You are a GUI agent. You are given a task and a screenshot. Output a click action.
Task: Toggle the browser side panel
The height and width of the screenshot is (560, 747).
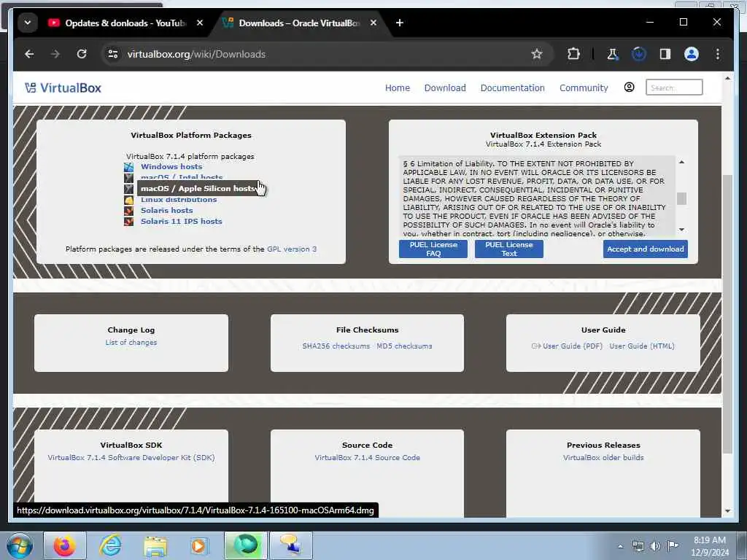pos(665,54)
